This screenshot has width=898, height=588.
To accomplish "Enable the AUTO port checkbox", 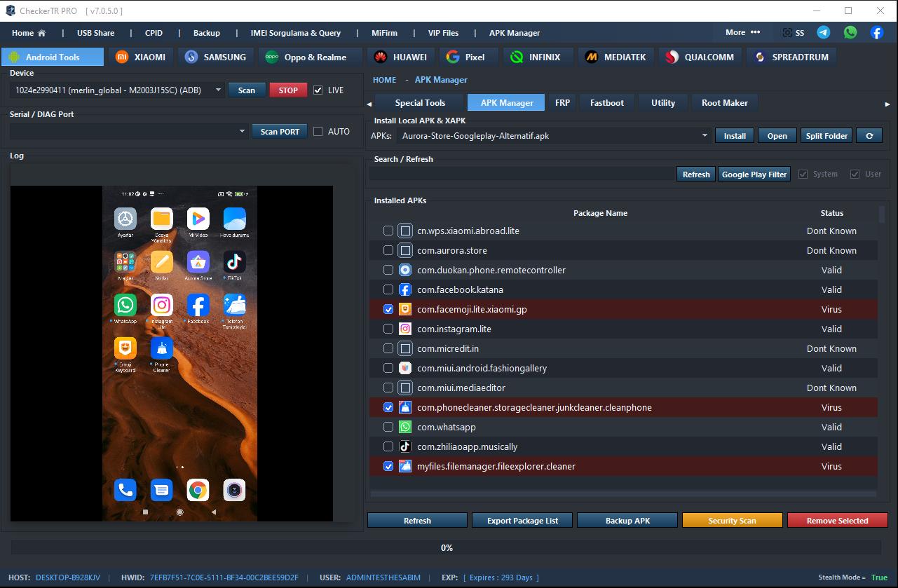I will click(x=318, y=132).
